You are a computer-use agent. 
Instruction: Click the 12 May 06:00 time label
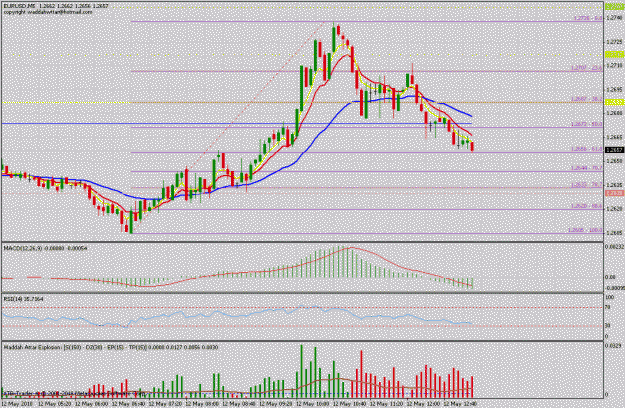point(91,404)
